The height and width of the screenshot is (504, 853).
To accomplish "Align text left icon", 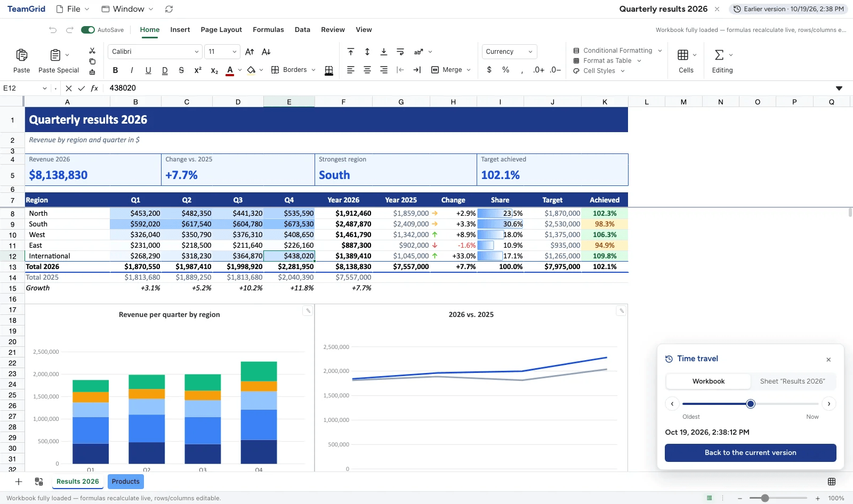I will (x=351, y=70).
